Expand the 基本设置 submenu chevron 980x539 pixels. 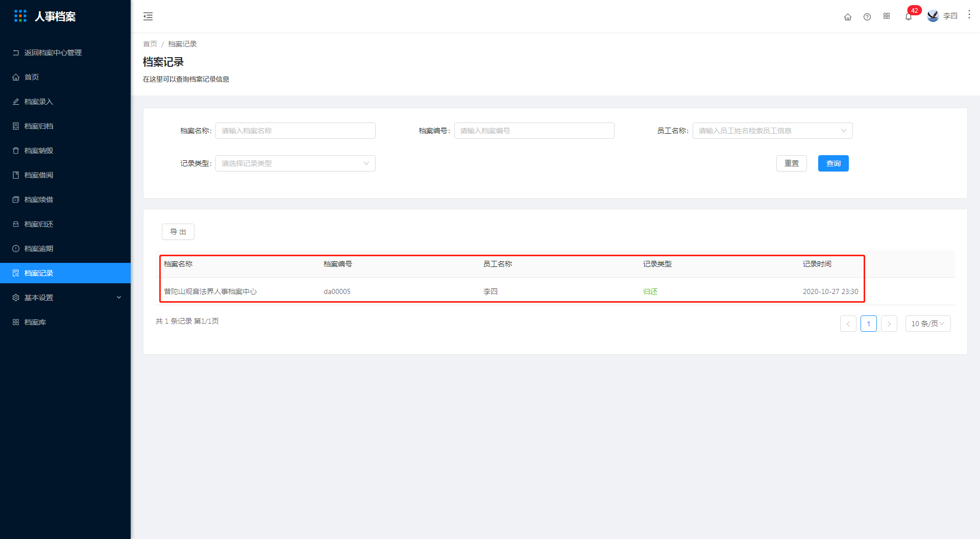tap(119, 298)
